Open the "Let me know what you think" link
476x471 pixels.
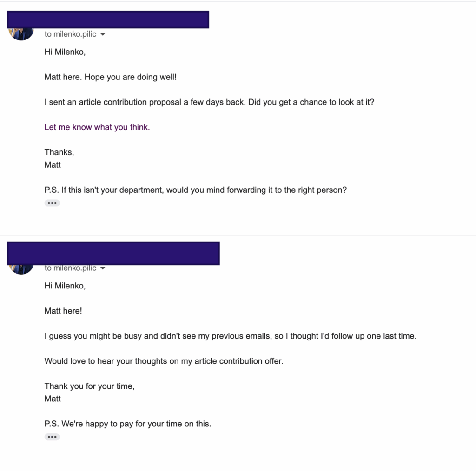click(x=97, y=127)
